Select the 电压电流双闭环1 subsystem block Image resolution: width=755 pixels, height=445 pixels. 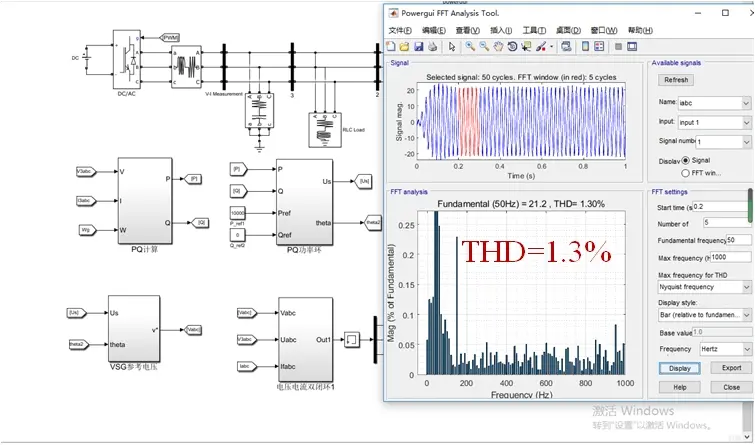[x=305, y=339]
